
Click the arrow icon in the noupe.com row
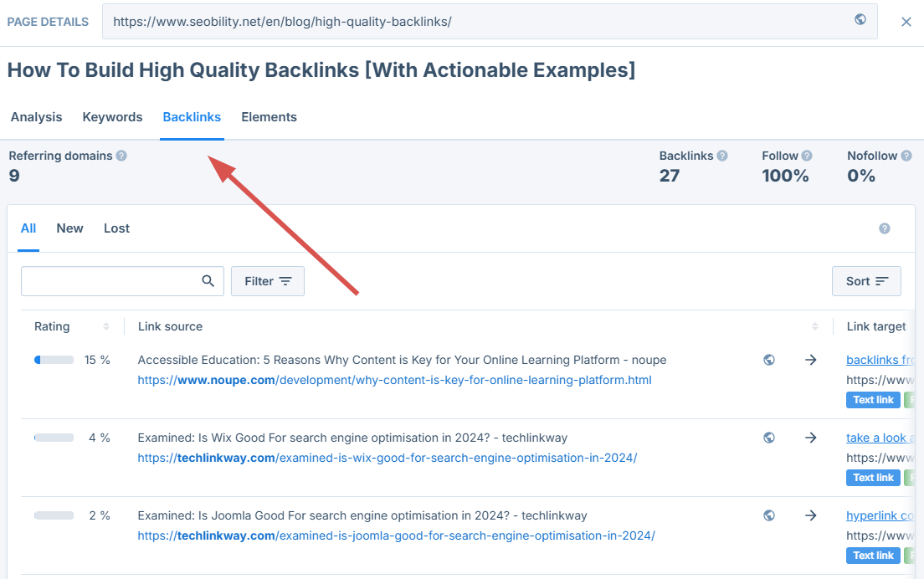[811, 360]
